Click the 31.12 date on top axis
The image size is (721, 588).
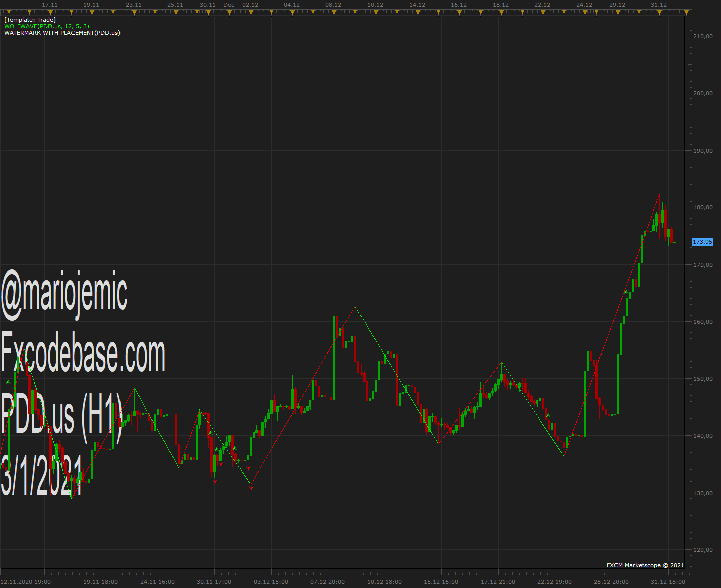[659, 5]
